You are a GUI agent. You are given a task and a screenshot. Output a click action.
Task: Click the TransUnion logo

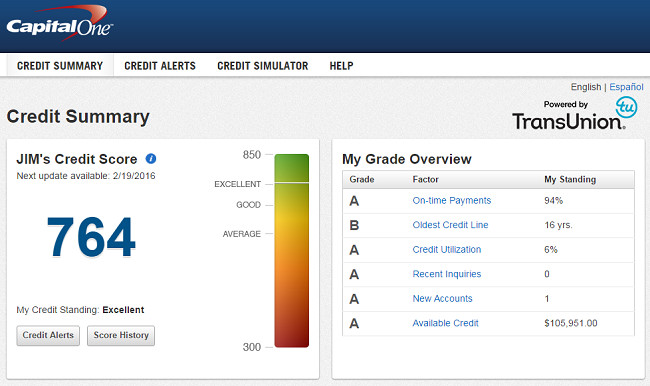(x=574, y=114)
